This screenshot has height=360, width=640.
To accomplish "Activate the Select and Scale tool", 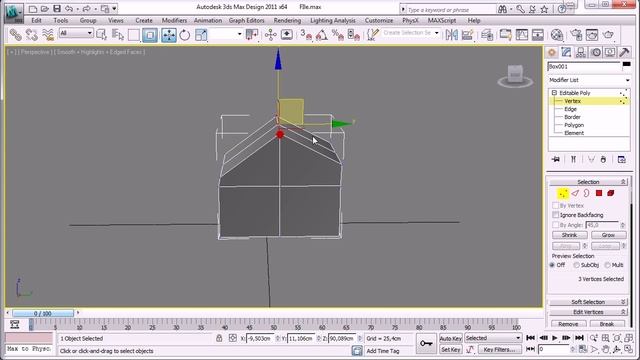I will click(x=201, y=35).
